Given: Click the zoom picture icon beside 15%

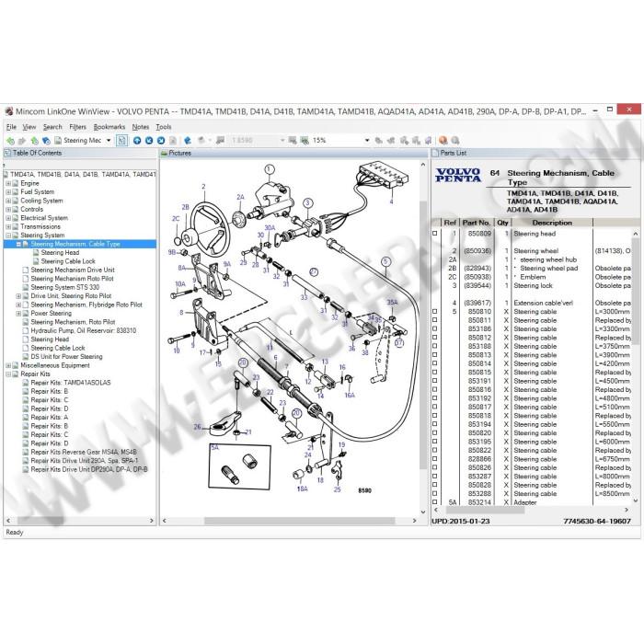Looking at the screenshot, I should 305,141.
